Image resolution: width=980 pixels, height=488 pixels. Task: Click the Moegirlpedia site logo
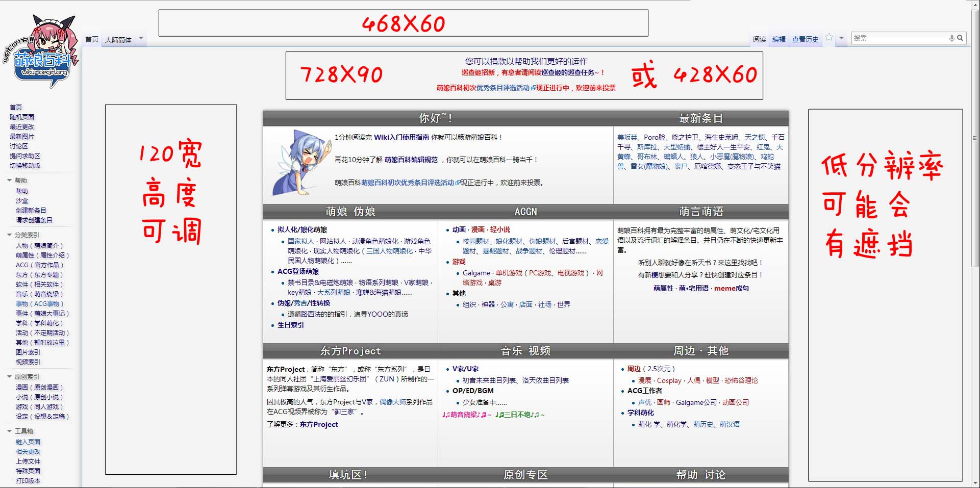pos(41,53)
